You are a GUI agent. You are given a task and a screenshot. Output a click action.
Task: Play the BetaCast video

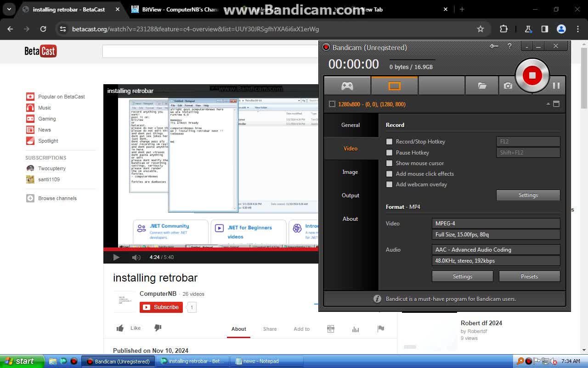coord(116,257)
